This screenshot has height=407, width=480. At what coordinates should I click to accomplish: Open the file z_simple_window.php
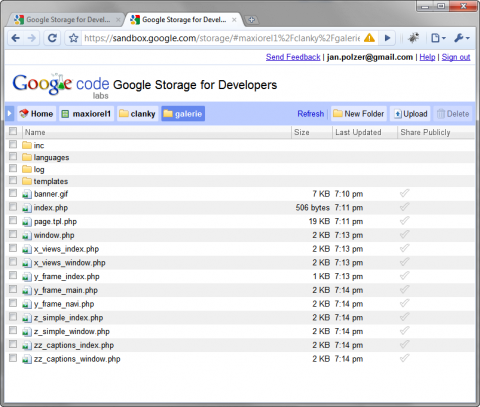(x=71, y=331)
